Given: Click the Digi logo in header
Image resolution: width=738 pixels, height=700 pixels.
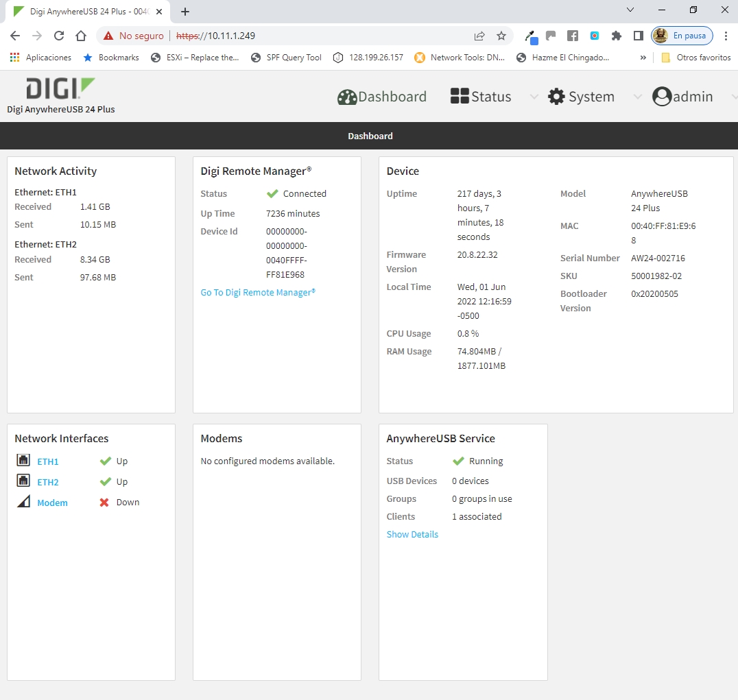Looking at the screenshot, I should [60, 88].
